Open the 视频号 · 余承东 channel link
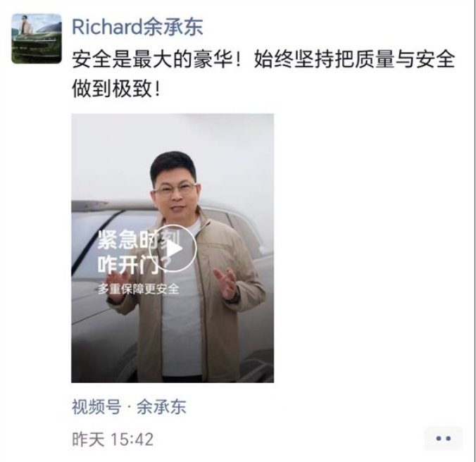This screenshot has width=476, height=462. click(x=129, y=406)
